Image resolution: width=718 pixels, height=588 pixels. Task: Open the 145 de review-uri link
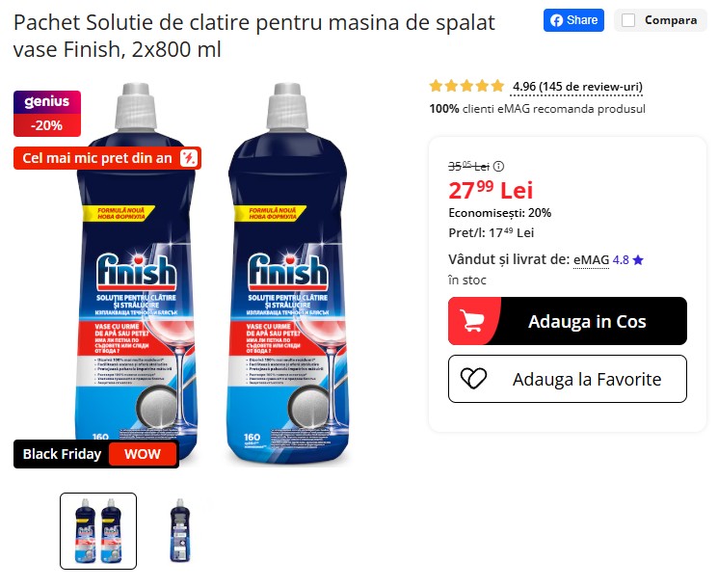(x=576, y=87)
